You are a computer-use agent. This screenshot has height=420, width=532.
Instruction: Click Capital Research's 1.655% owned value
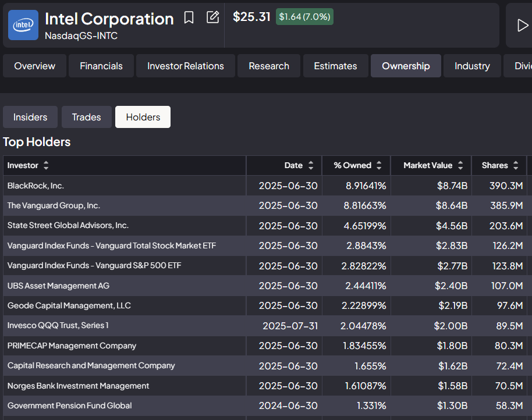pyautogui.click(x=370, y=366)
